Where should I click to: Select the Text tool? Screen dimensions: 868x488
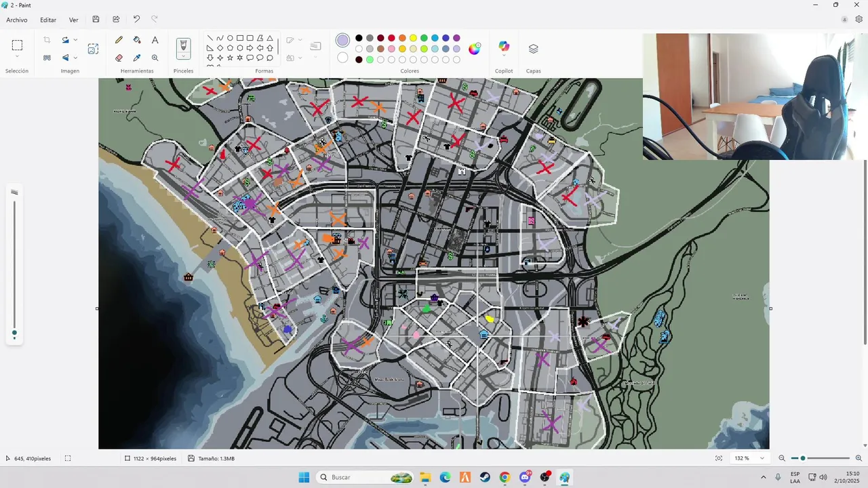click(x=155, y=40)
